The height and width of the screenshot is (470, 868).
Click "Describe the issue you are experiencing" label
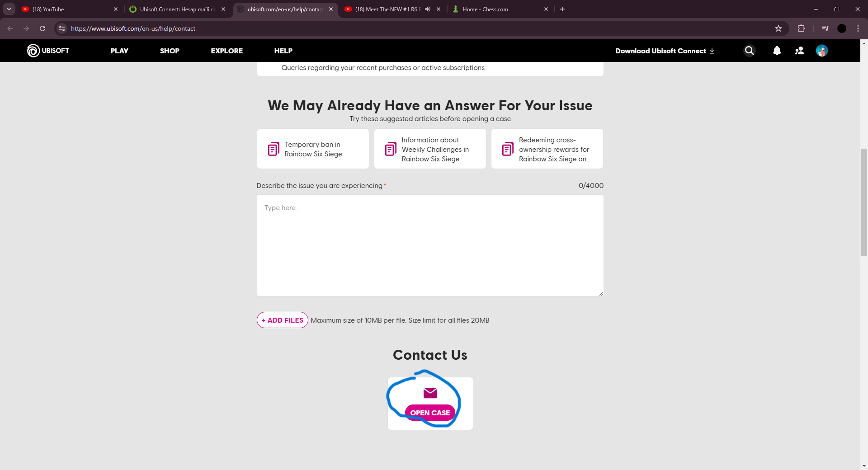point(319,186)
